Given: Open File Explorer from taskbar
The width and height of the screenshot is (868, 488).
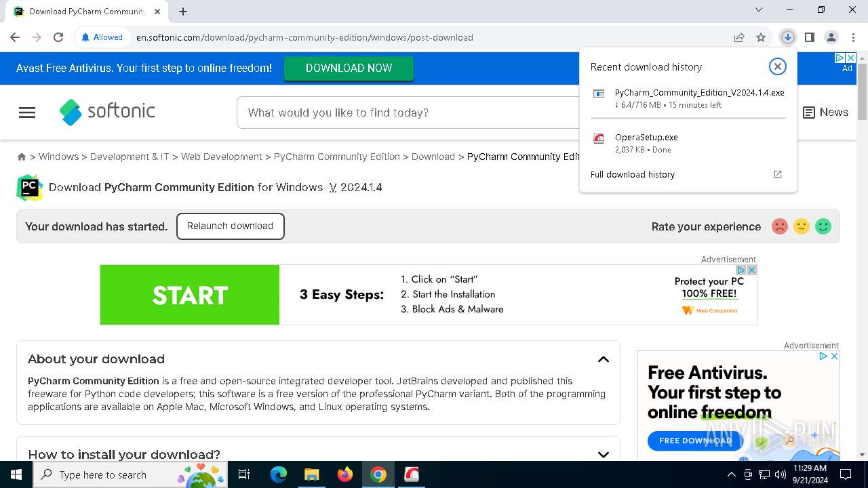Looking at the screenshot, I should click(311, 474).
